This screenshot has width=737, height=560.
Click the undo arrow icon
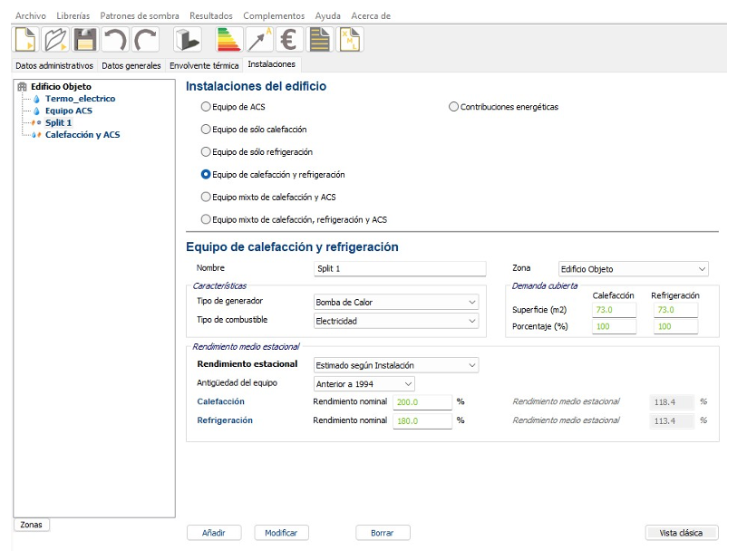pyautogui.click(x=114, y=40)
